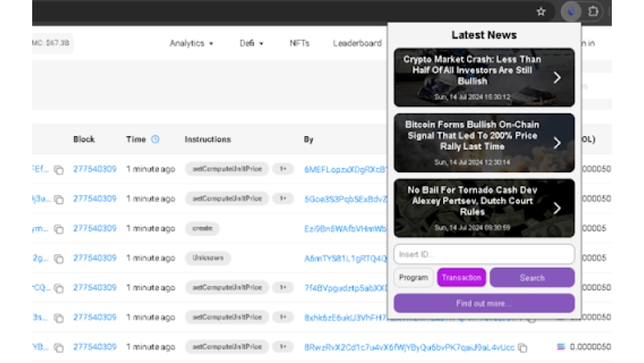Expand 1+ instructions in the j3u... row
Screen dimensions: 644x363
click(x=283, y=199)
